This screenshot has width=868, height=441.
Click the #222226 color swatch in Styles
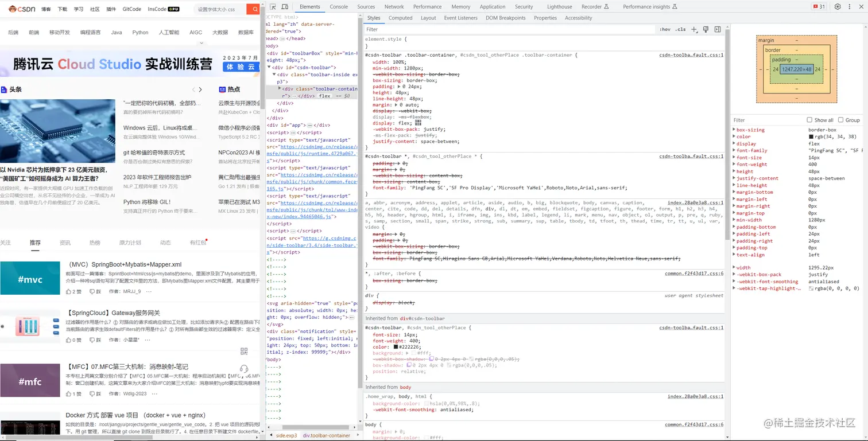(x=396, y=347)
